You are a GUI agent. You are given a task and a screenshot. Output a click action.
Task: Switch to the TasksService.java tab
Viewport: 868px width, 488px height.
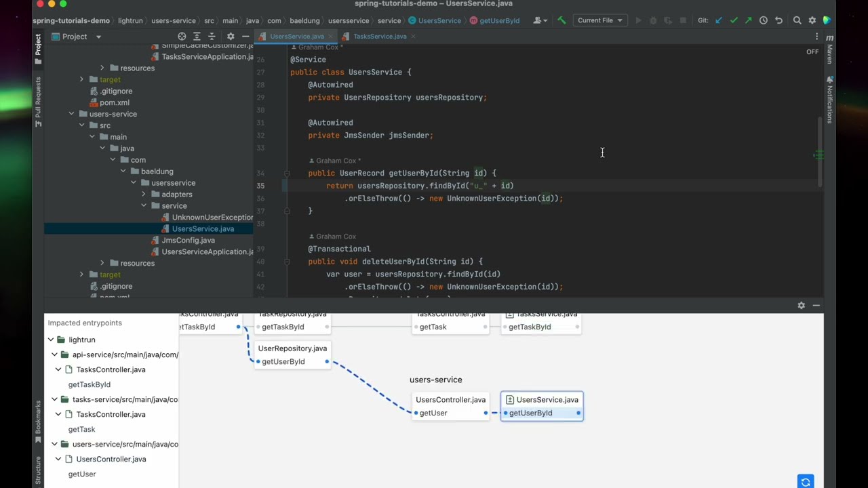[x=380, y=36]
